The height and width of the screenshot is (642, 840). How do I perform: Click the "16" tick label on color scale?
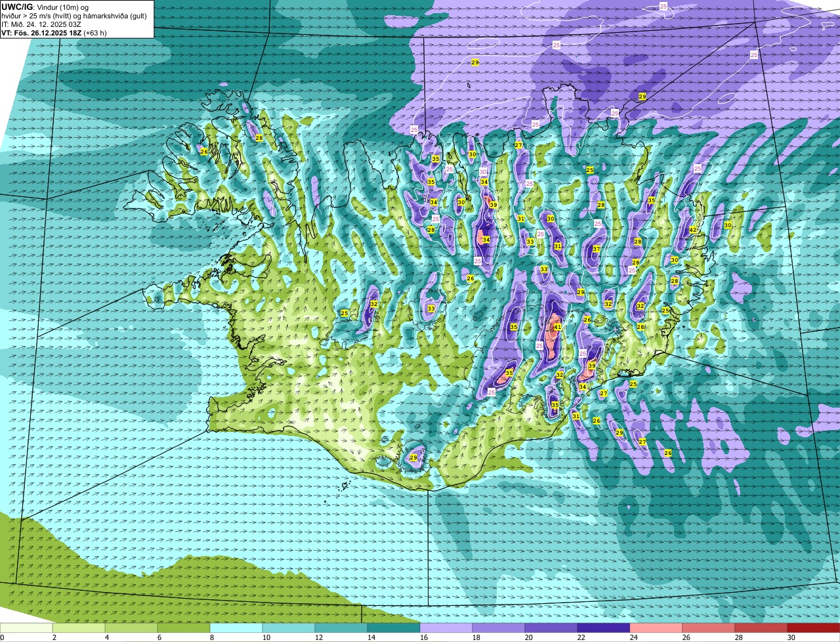[x=424, y=637]
